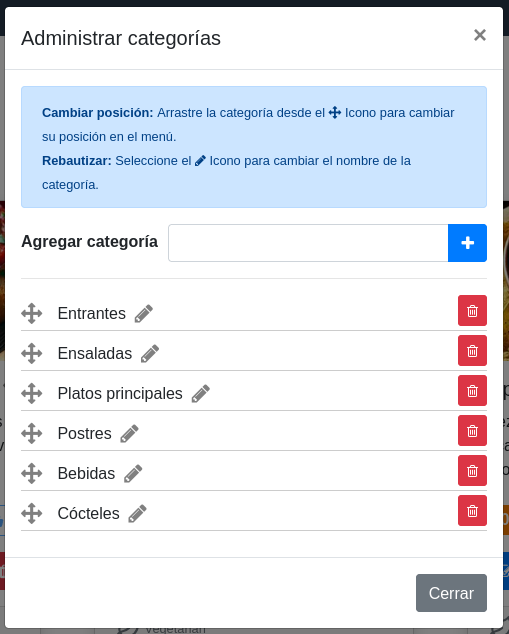Click the move icon next to Ensaladas
The height and width of the screenshot is (634, 509).
[32, 354]
